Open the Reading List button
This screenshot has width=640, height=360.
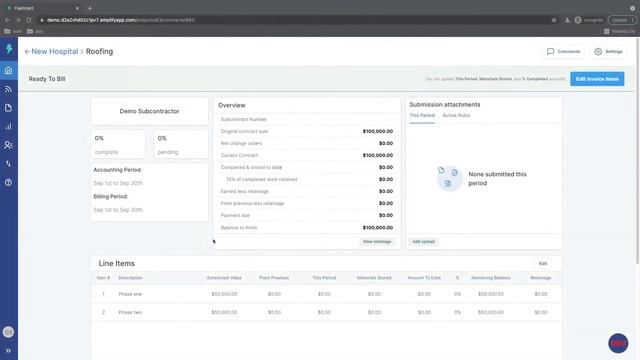pos(619,31)
